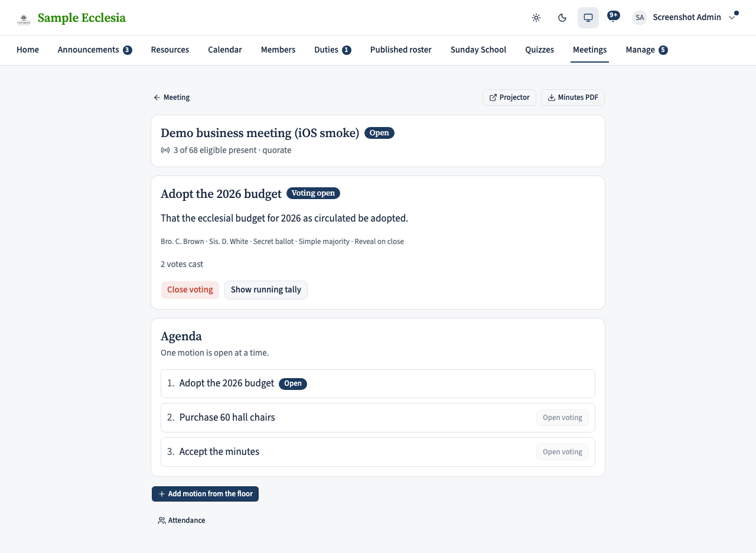Image resolution: width=756 pixels, height=553 pixels.
Task: Click the Open badge beside meeting title
Action: point(379,133)
